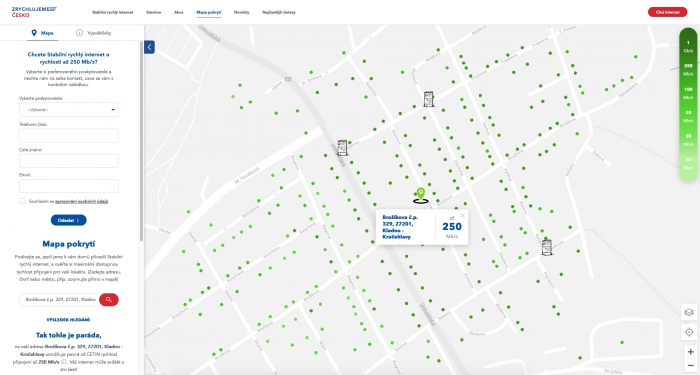Image resolution: width=700 pixels, height=375 pixels.
Task: Locate my position with the crosshair icon
Action: click(689, 332)
